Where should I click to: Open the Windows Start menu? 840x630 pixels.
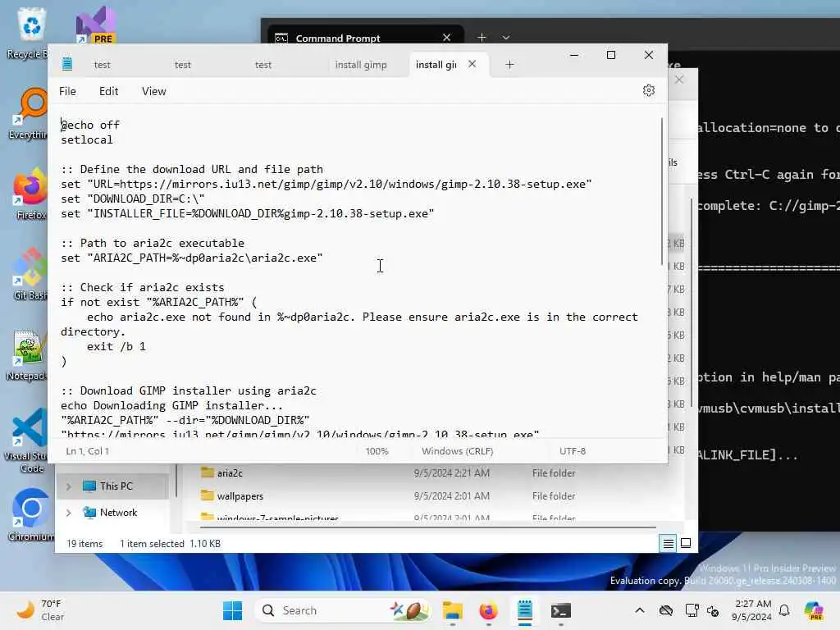click(x=232, y=610)
